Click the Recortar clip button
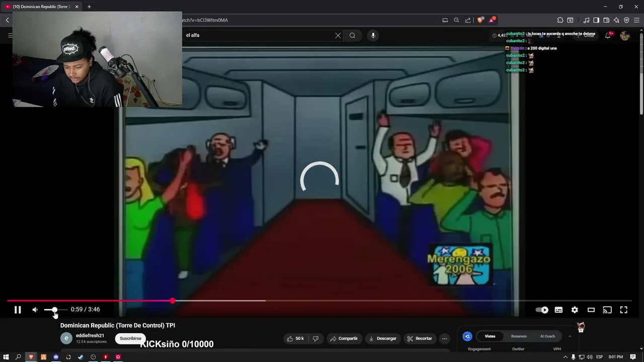Screen dimensions: 644x362 point(420,338)
